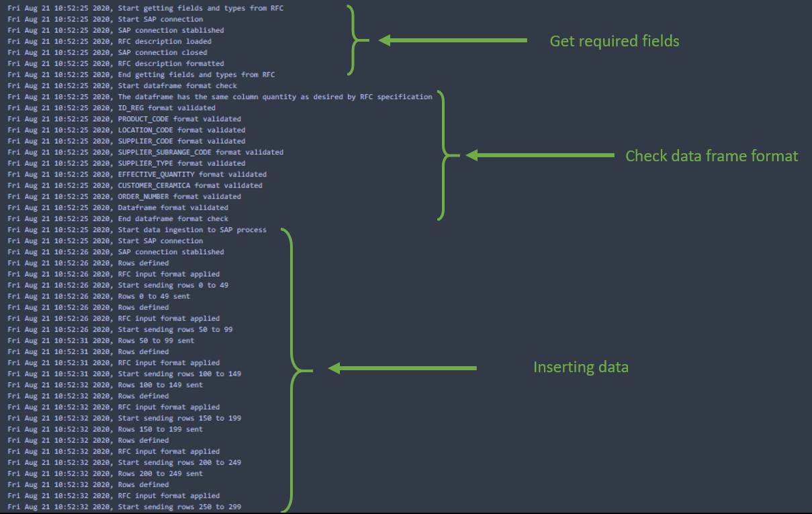
Task: Click the curly brace grouping the RFC fields logs
Action: 359,40
